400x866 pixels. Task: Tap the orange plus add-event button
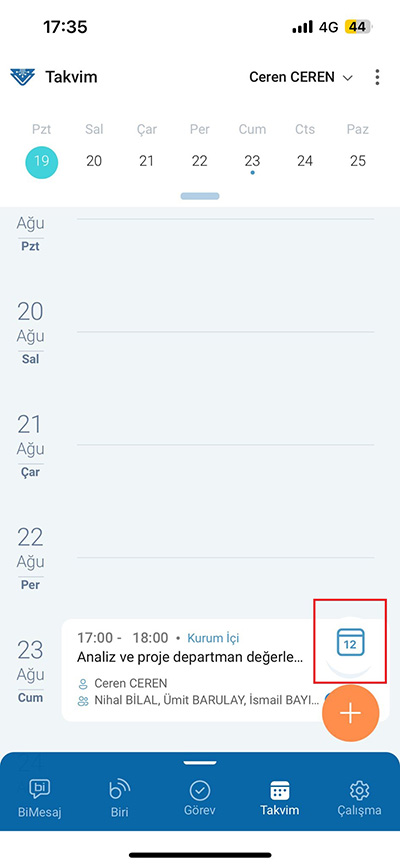[x=350, y=713]
